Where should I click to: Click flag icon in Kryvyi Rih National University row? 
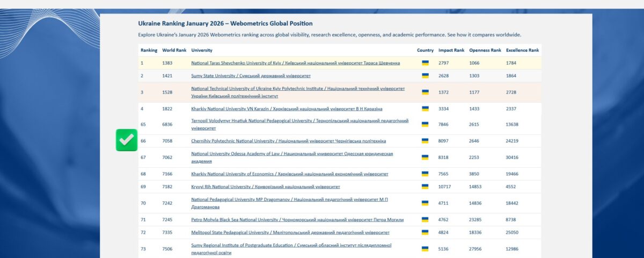tap(425, 187)
